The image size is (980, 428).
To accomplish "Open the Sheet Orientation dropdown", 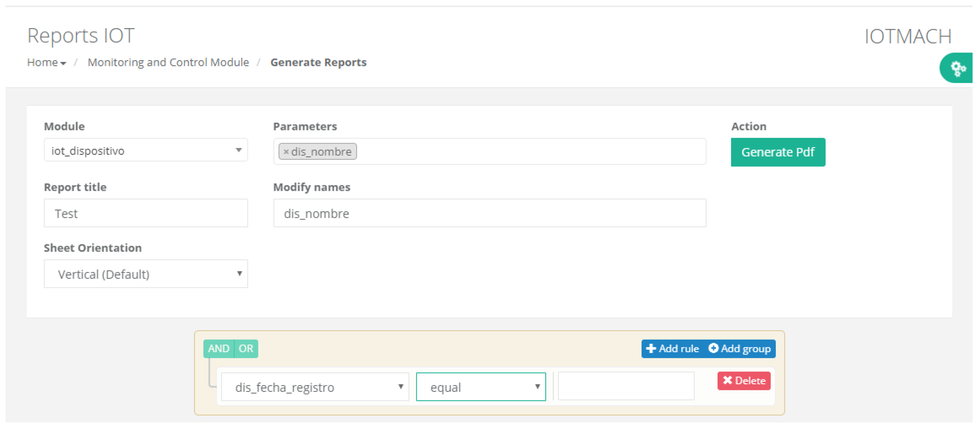I will click(x=146, y=274).
